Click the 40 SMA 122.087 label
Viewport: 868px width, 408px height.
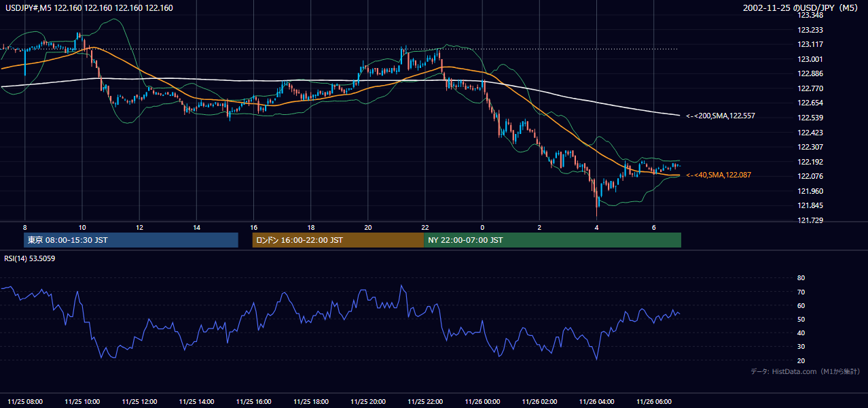click(719, 175)
